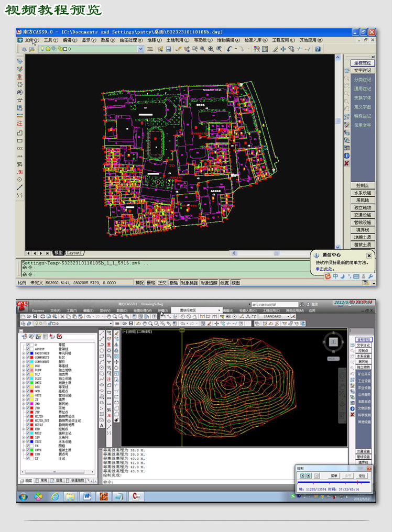
Task: Switch to the 常用 tab in layer panel
Action: pyautogui.click(x=42, y=481)
